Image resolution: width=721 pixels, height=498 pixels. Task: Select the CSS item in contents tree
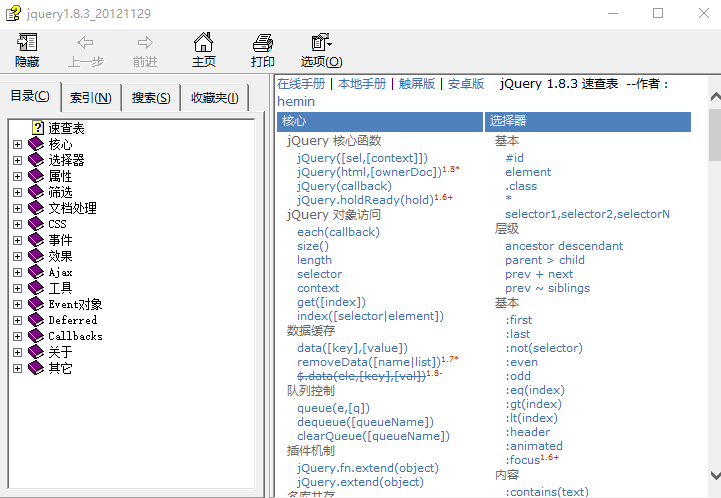[x=57, y=224]
